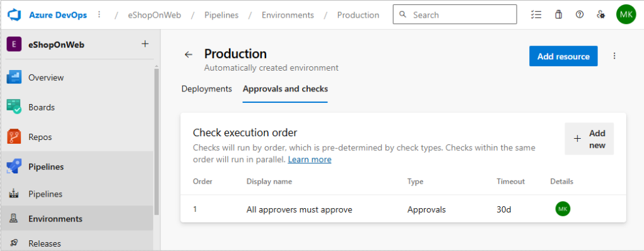This screenshot has height=251, width=644.
Task: Click the Pipelines rocket icon in sidebar
Action: click(14, 166)
